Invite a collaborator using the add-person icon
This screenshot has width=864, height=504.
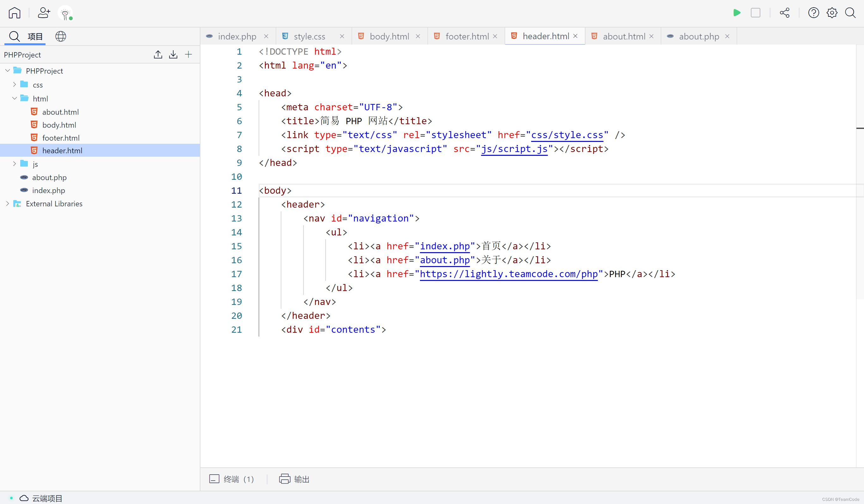(x=43, y=13)
